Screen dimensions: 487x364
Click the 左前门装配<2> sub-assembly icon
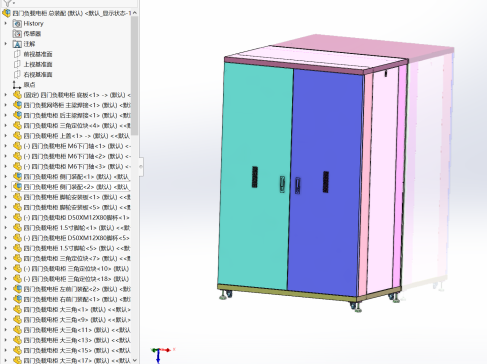17,289
